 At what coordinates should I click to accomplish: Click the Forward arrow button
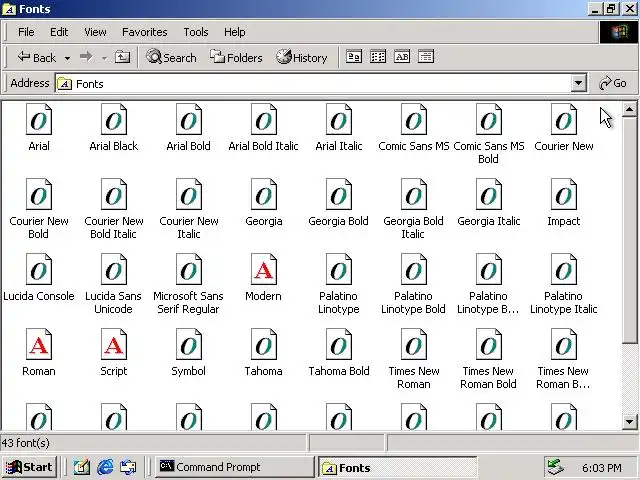click(86, 57)
